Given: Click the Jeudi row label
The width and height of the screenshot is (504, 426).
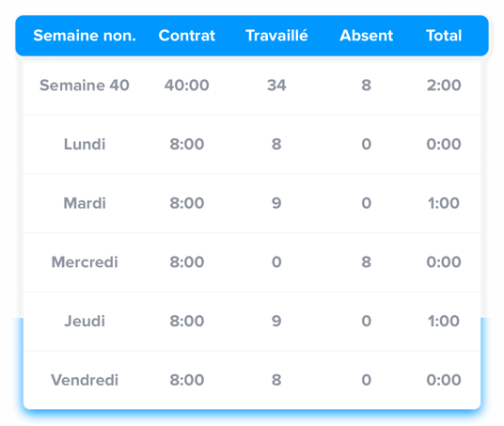Looking at the screenshot, I should pyautogui.click(x=85, y=321).
